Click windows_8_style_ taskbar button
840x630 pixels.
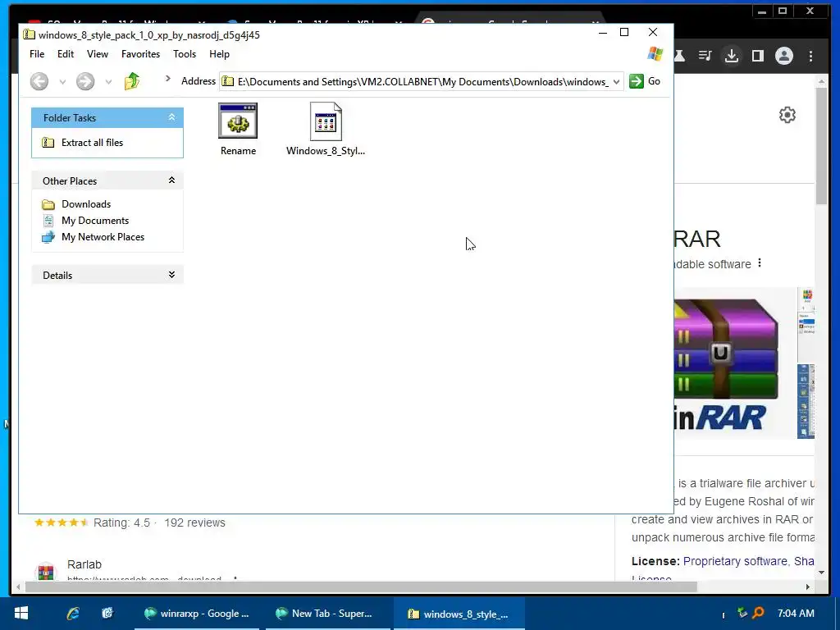(x=459, y=614)
